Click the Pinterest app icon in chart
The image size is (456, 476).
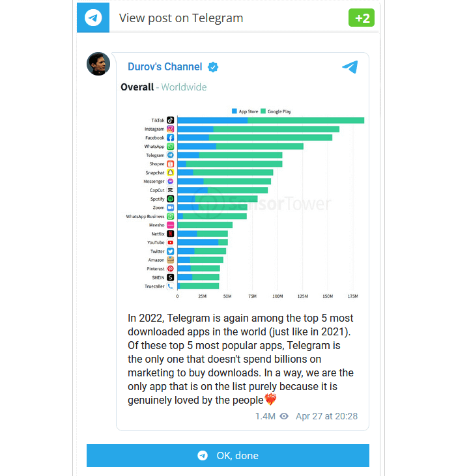171,269
